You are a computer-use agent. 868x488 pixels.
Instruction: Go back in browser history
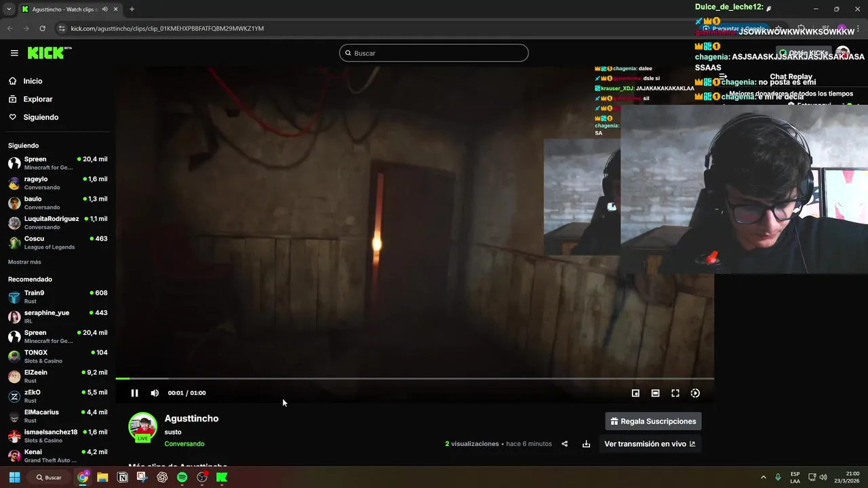(x=9, y=28)
